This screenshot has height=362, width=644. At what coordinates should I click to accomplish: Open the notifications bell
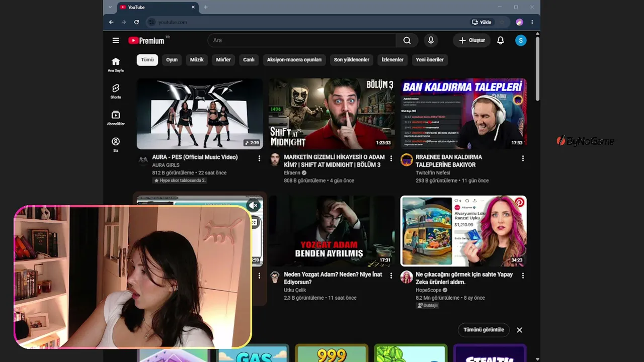[x=500, y=40]
